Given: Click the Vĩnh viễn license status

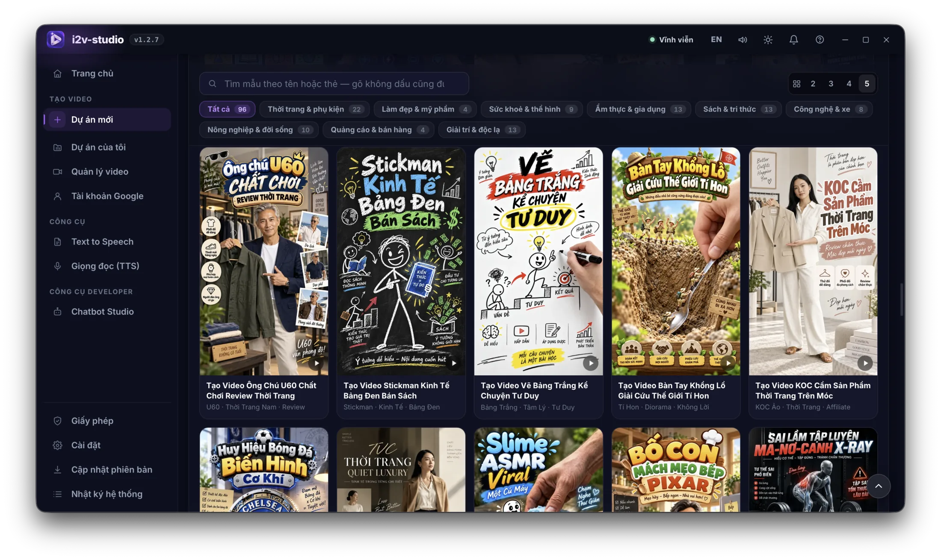Looking at the screenshot, I should click(671, 40).
